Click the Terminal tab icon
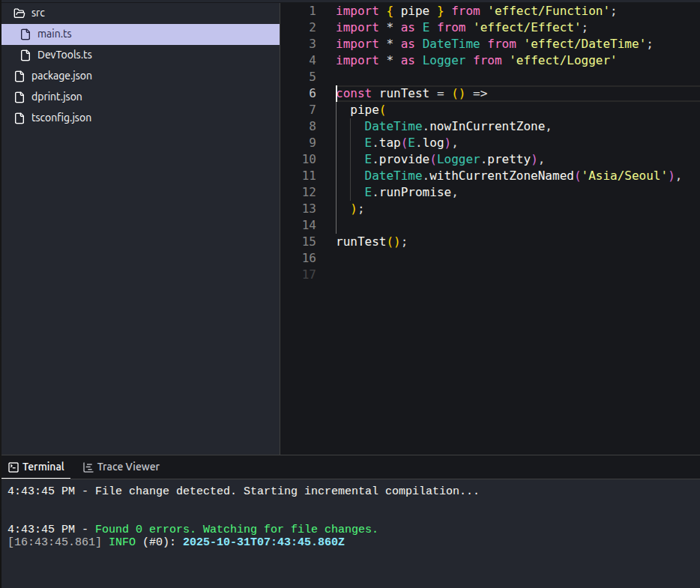700x588 pixels. pyautogui.click(x=13, y=467)
